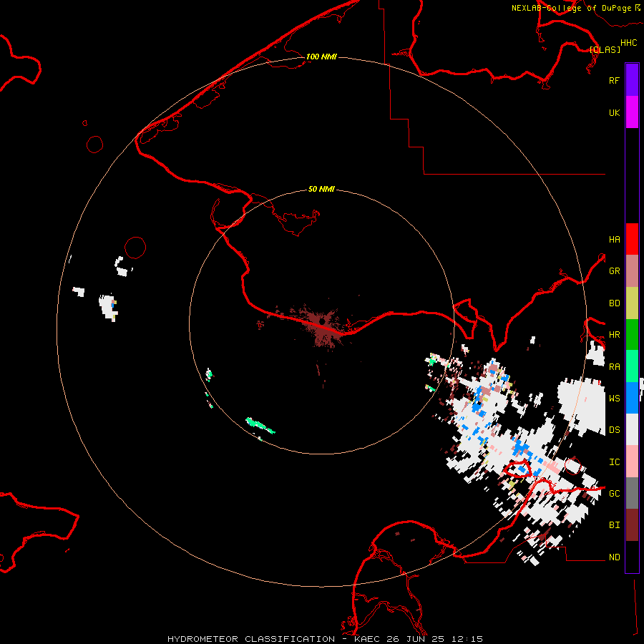Viewport: 644px width, 644px height.
Task: Click the "BI" legend label
Action: coord(614,525)
